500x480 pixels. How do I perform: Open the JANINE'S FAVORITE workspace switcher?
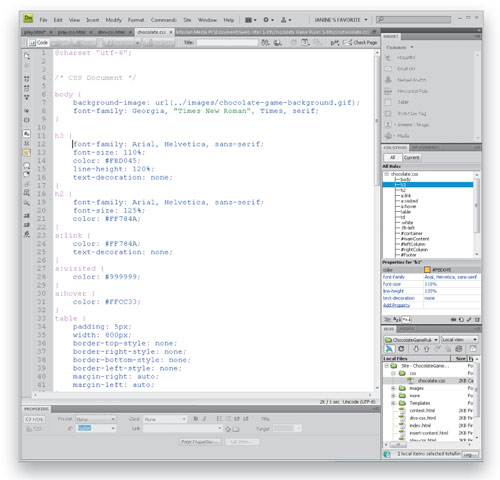[x=341, y=20]
